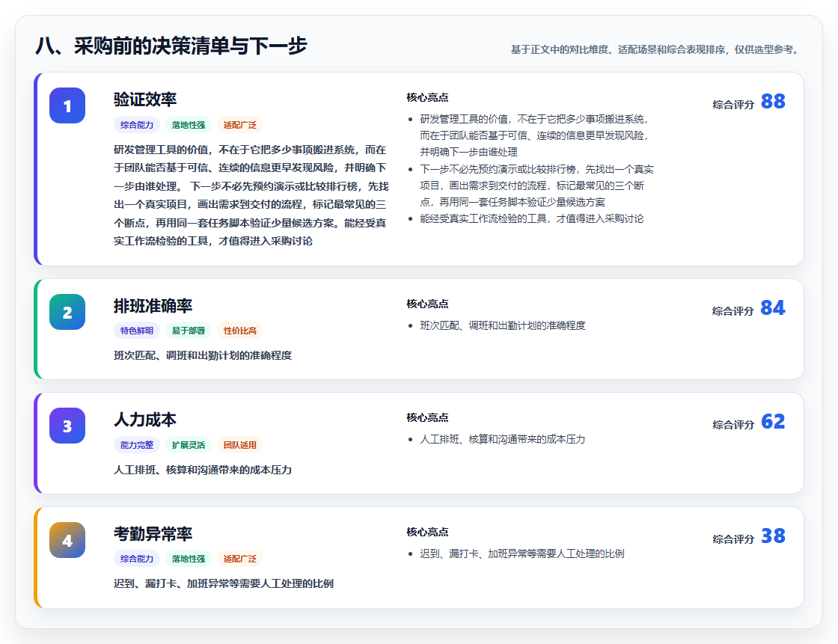Click the description under 人力成本 tags
The height and width of the screenshot is (644, 838).
203,470
